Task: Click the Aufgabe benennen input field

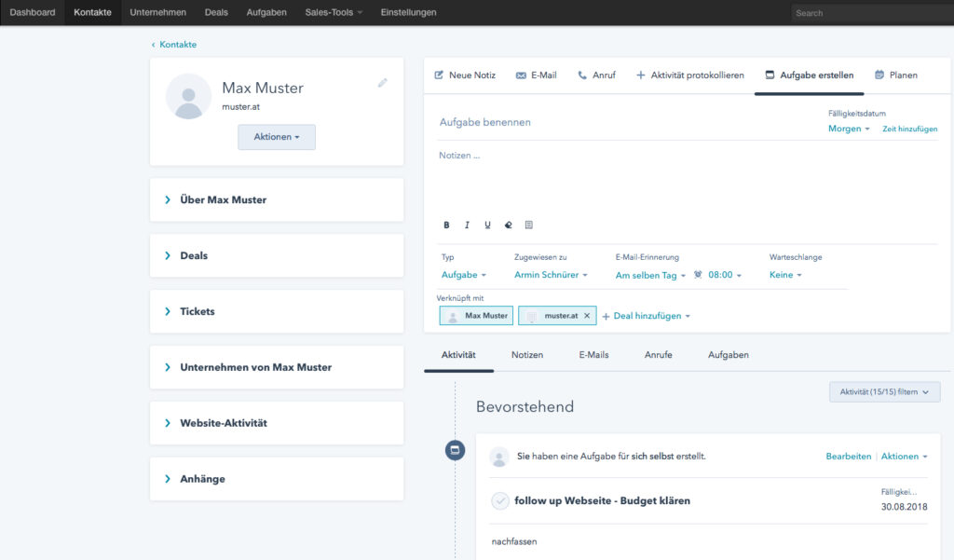Action: click(627, 122)
